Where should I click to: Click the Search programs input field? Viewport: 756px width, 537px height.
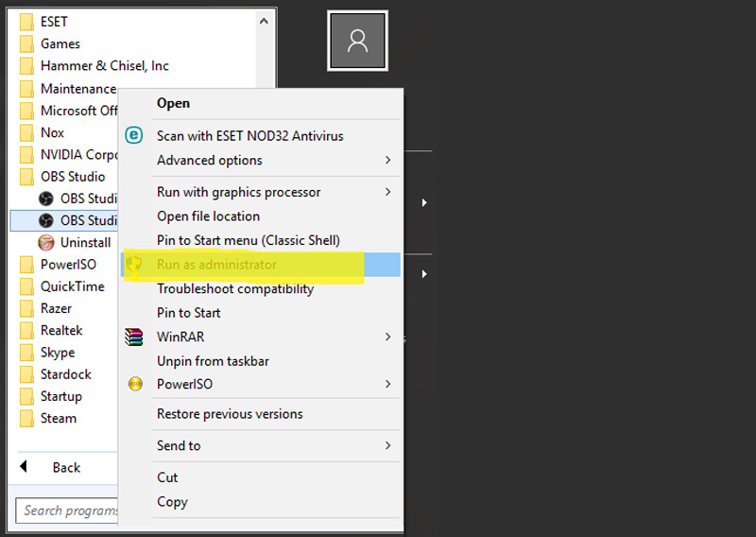[68, 511]
